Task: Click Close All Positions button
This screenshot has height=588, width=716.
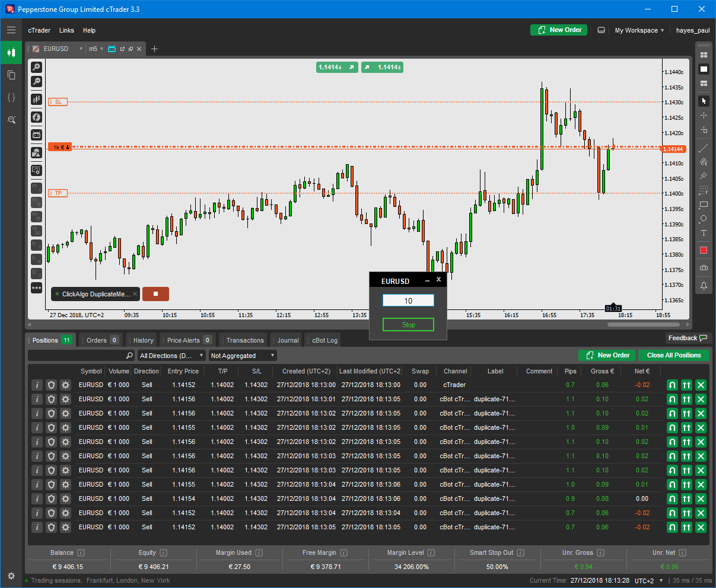Action: click(x=674, y=355)
